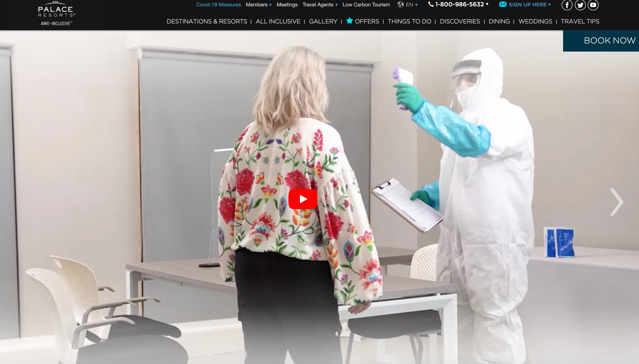Viewport: 639px width, 364px height.
Task: Click the envelope sign-up icon
Action: 503,4
